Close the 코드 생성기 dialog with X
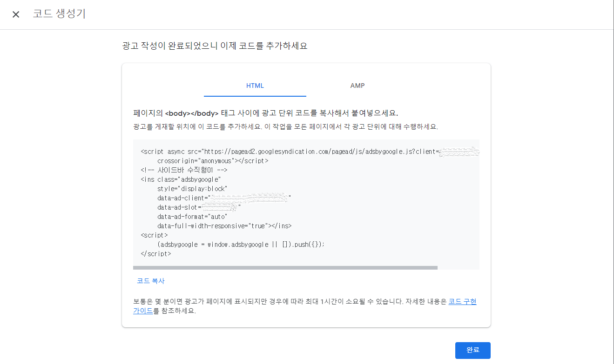Image resolution: width=614 pixels, height=364 pixels. pyautogui.click(x=15, y=14)
